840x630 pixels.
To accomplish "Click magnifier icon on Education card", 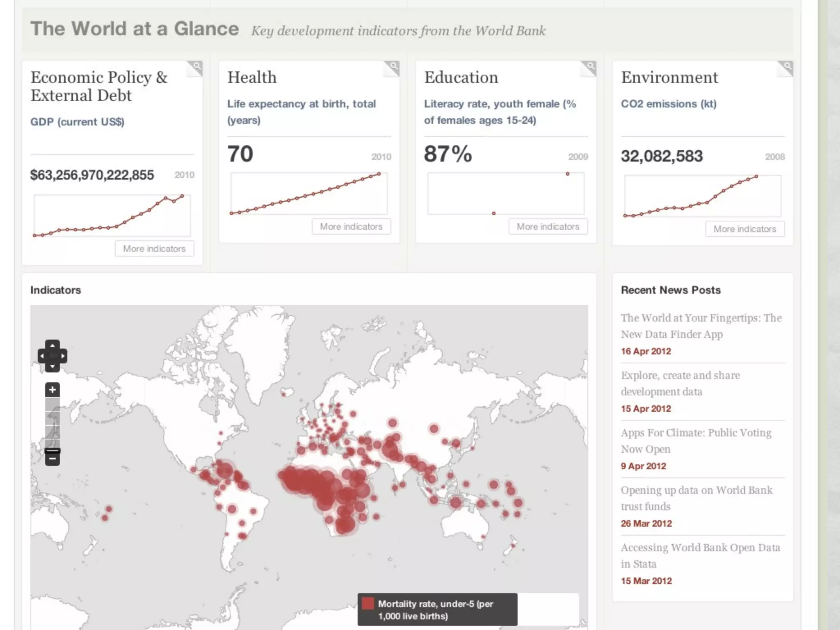I will pyautogui.click(x=590, y=66).
